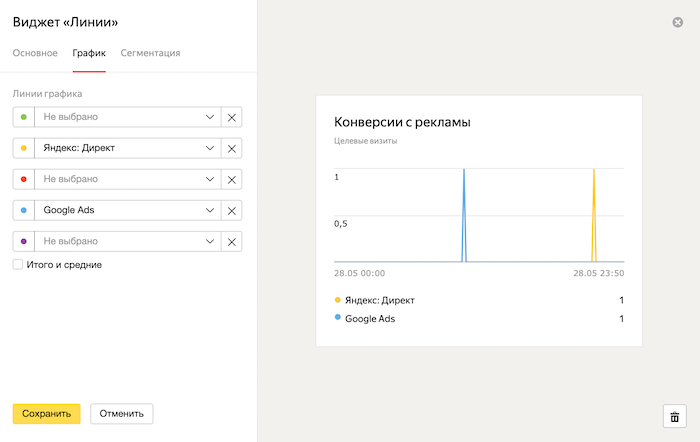Switch to the Основное tab

coord(35,53)
